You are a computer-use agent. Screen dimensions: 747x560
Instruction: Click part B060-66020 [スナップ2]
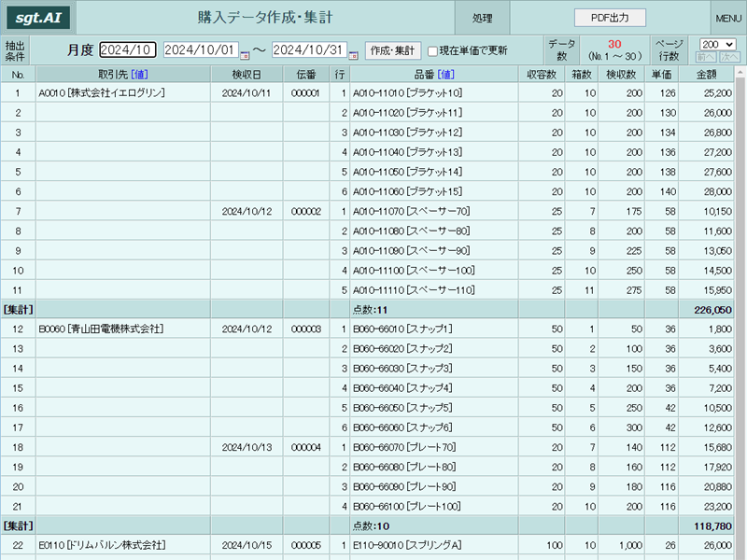tap(402, 349)
